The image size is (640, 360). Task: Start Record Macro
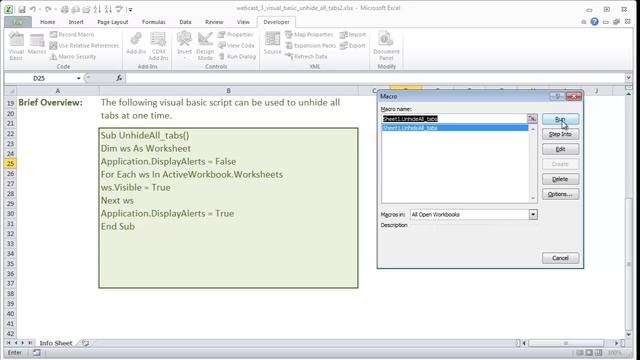coord(72,34)
